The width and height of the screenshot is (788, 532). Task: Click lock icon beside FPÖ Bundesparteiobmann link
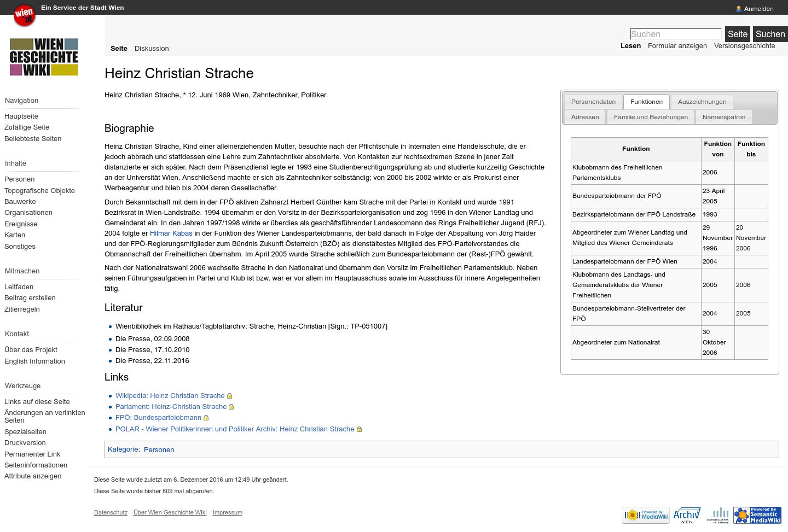coord(206,418)
